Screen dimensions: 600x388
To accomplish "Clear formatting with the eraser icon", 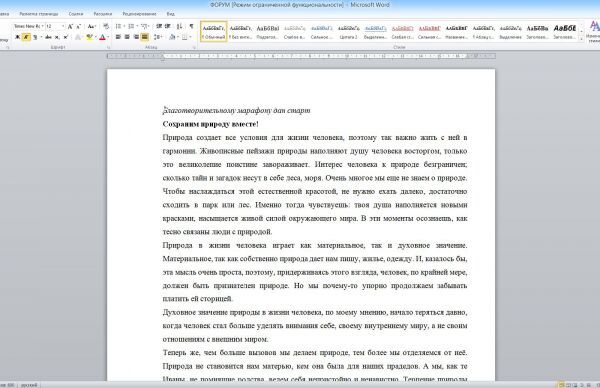I will click(106, 26).
